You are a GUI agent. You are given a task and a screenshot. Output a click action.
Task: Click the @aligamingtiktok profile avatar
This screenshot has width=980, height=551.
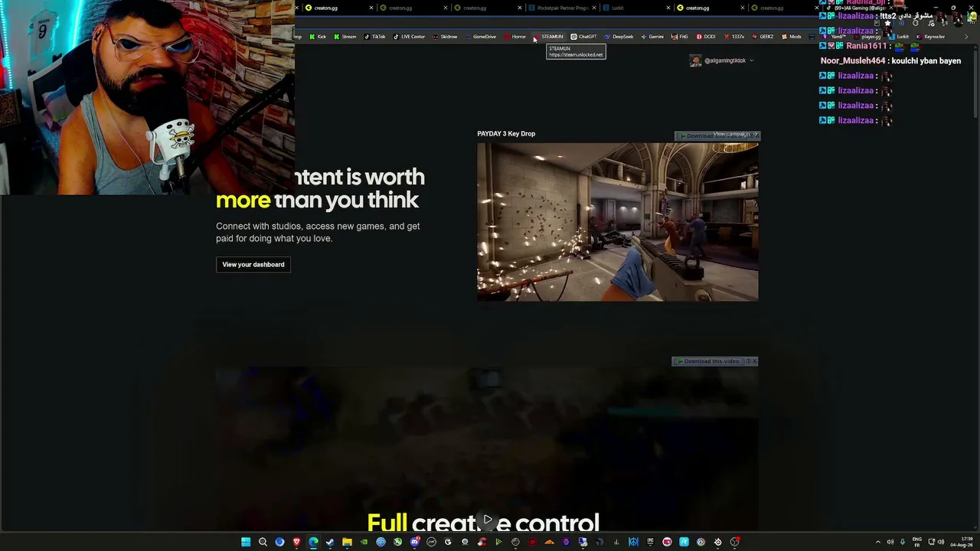(695, 60)
